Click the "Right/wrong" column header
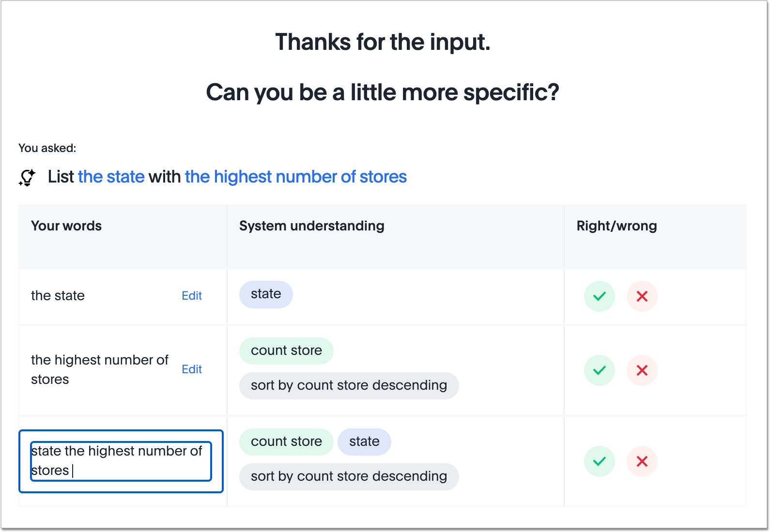The height and width of the screenshot is (532, 770). point(616,226)
